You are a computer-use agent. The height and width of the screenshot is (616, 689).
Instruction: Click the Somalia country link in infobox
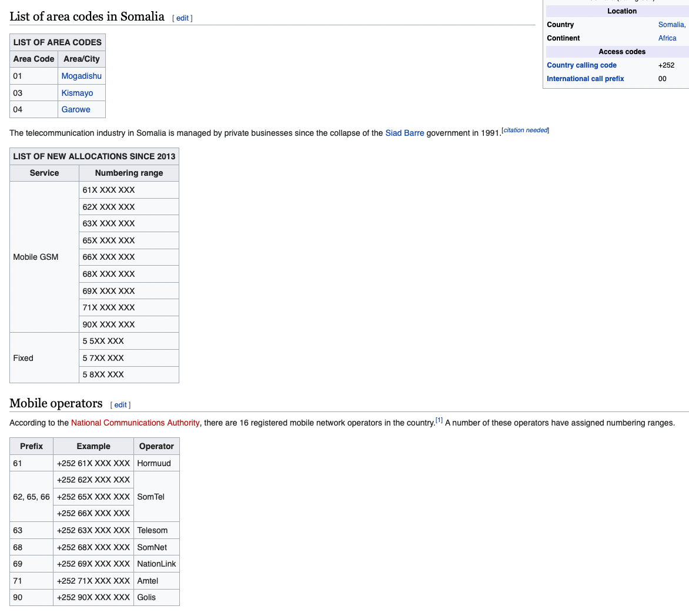point(670,25)
